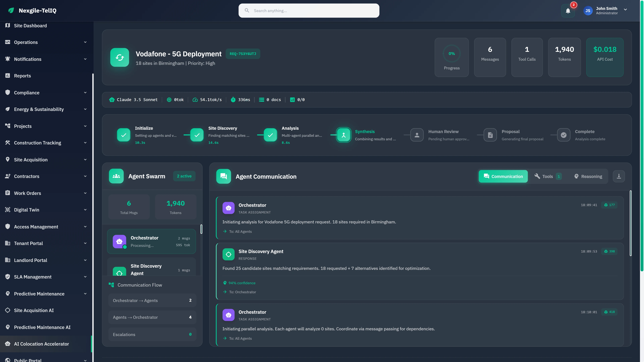This screenshot has height=362, width=644.
Task: Toggle the completed Initialize stage checkmark
Action: pos(123,135)
